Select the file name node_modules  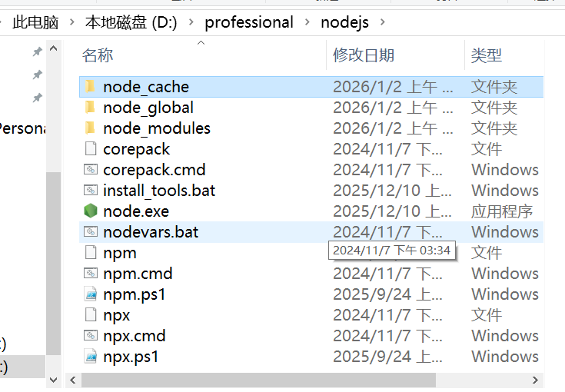tap(156, 128)
